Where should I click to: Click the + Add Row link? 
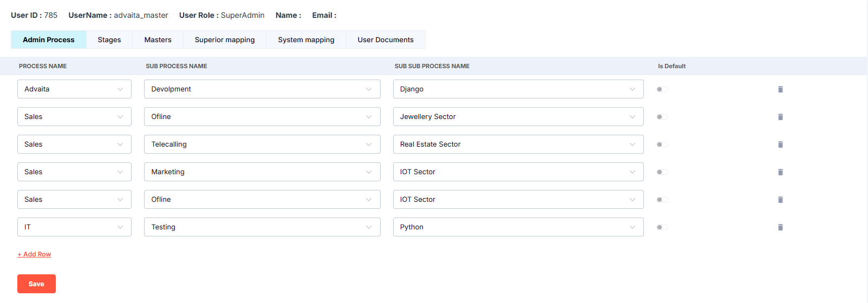pyautogui.click(x=35, y=254)
